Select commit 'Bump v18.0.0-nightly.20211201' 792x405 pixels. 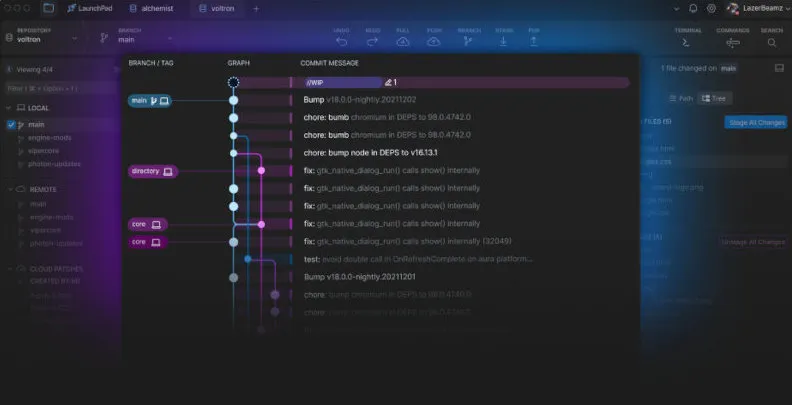(x=360, y=277)
